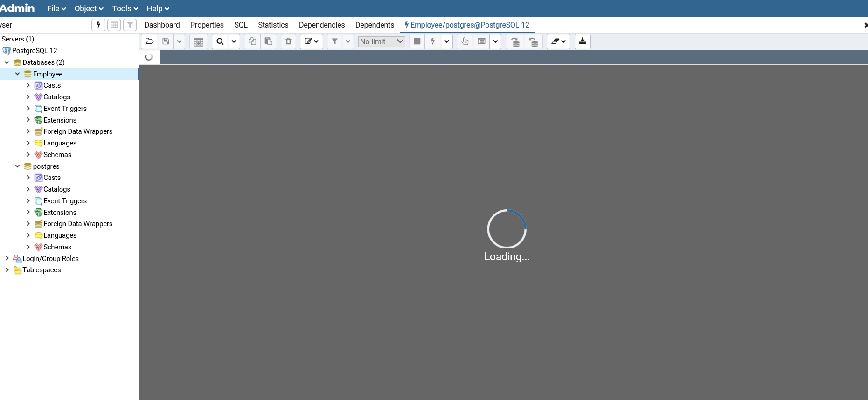Click the Find magnifier icon in toolbar
Viewport: 868px width, 400px height.
point(220,41)
